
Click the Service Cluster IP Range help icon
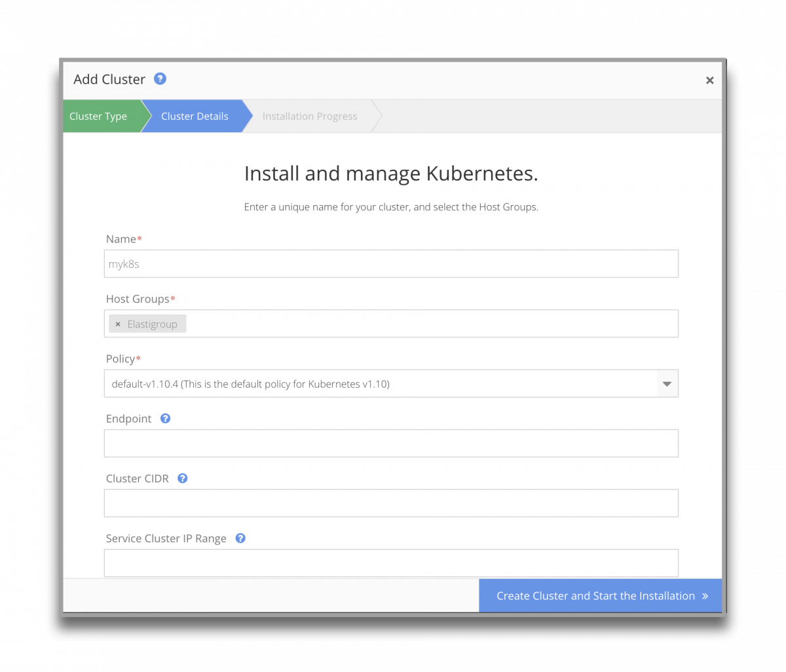click(240, 538)
